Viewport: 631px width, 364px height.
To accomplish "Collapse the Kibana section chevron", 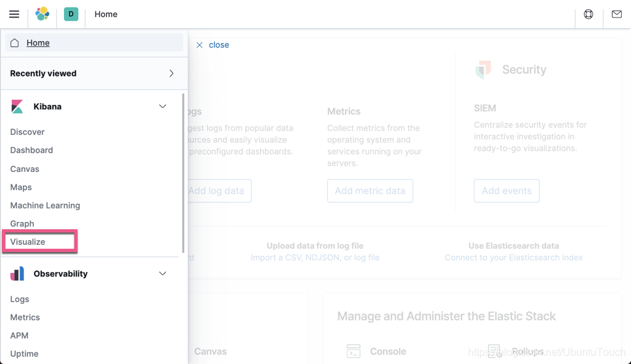I will (x=162, y=107).
